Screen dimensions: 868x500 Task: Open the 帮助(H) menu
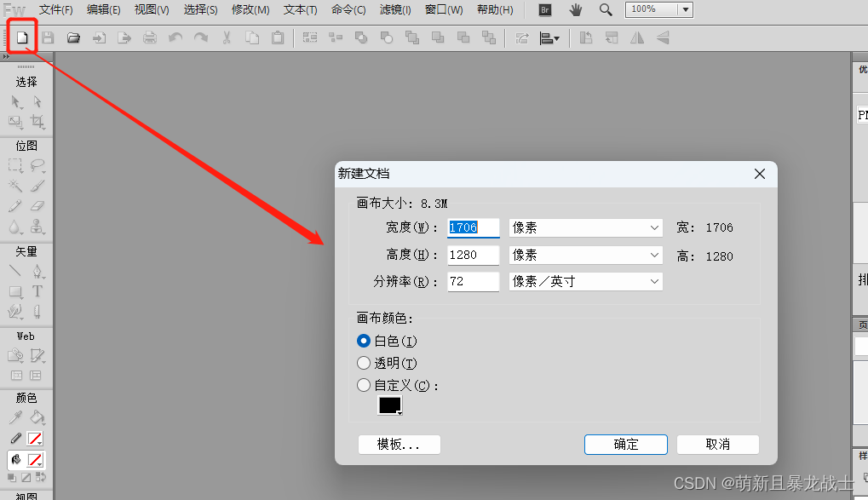(x=495, y=10)
